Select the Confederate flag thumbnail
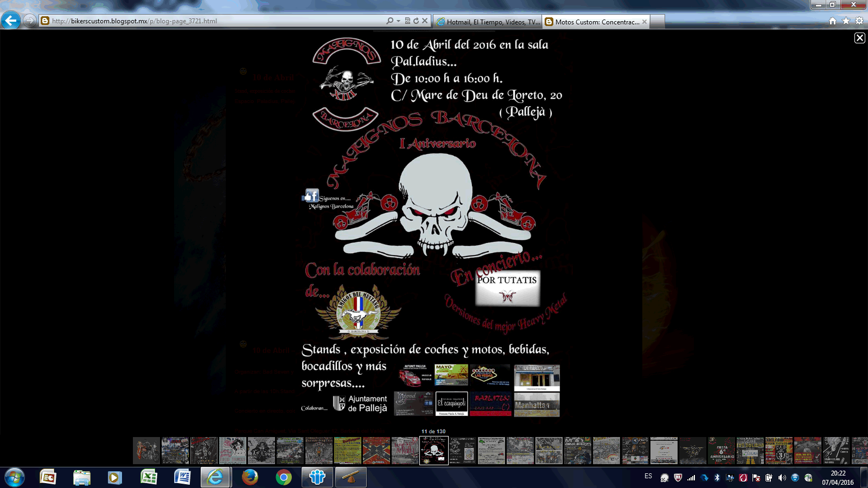Viewport: 868px width, 488px height. pyautogui.click(x=376, y=451)
